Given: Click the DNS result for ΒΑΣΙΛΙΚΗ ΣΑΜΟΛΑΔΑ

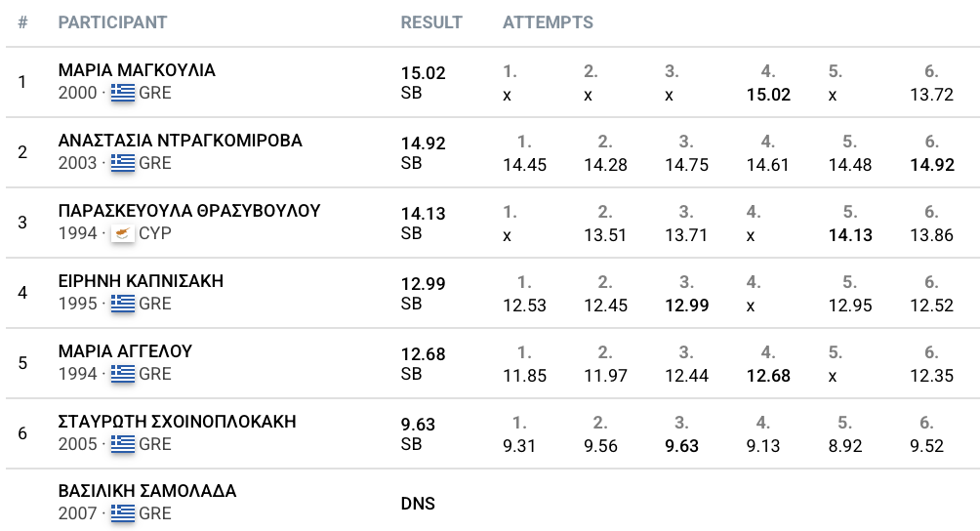Looking at the screenshot, I should point(418,504).
